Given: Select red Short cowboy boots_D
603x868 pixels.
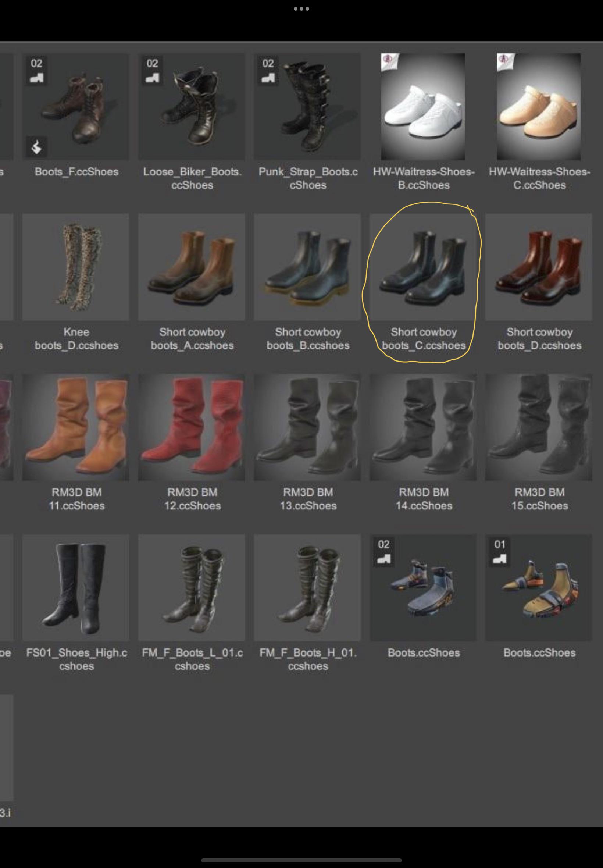Looking at the screenshot, I should coord(538,267).
